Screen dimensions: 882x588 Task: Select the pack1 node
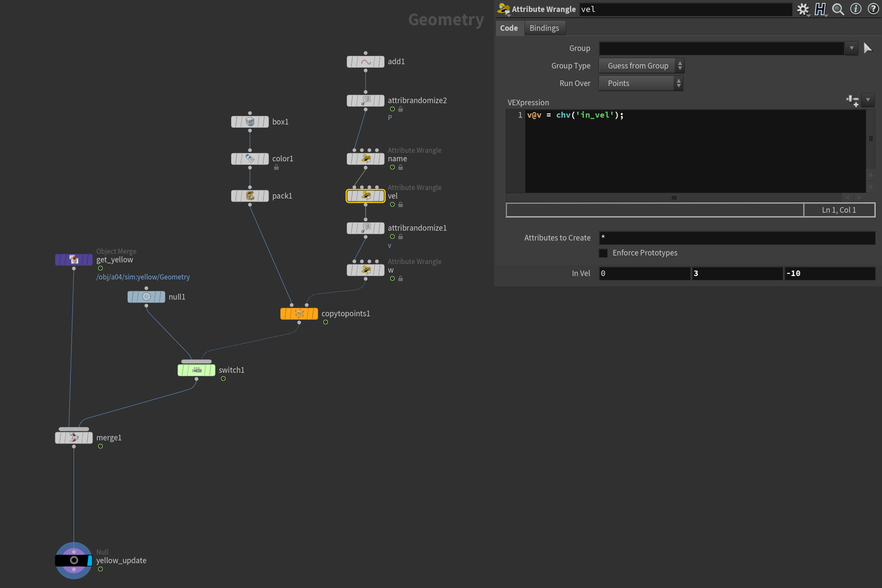click(250, 196)
